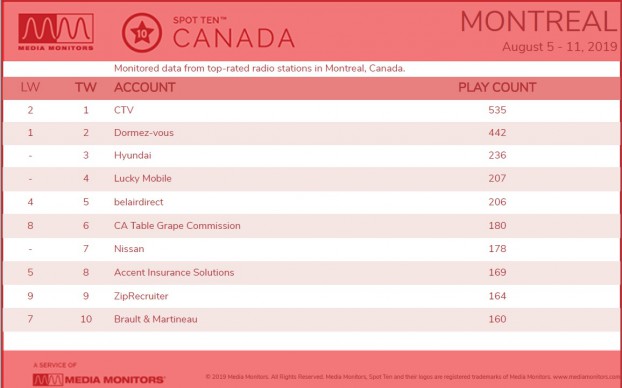This screenshot has width=622, height=388.
Task: Select the LW column header
Action: pyautogui.click(x=30, y=87)
